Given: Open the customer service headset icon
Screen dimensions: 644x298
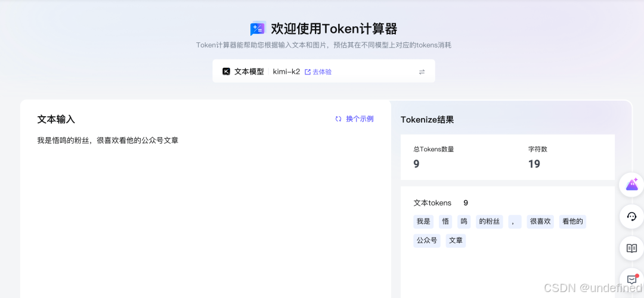Looking at the screenshot, I should point(631,216).
